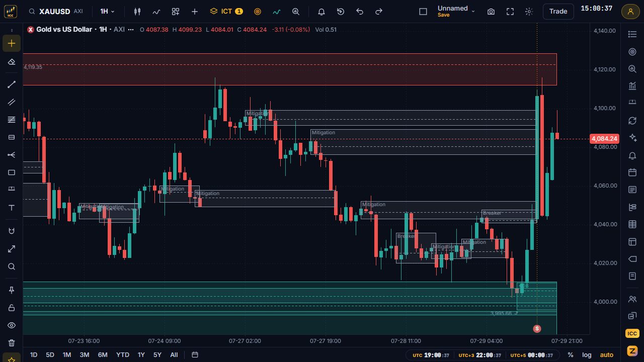Enter fullscreen mode
The height and width of the screenshot is (362, 644).
click(x=510, y=11)
